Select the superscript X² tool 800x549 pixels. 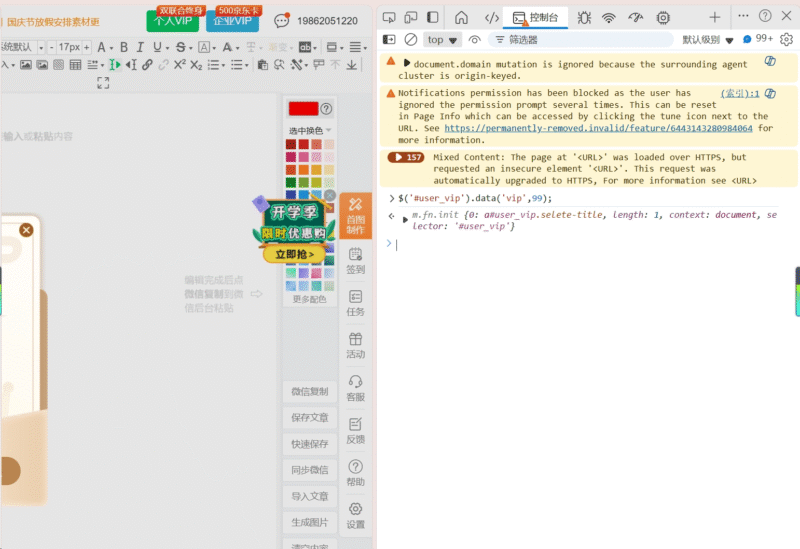pos(179,65)
